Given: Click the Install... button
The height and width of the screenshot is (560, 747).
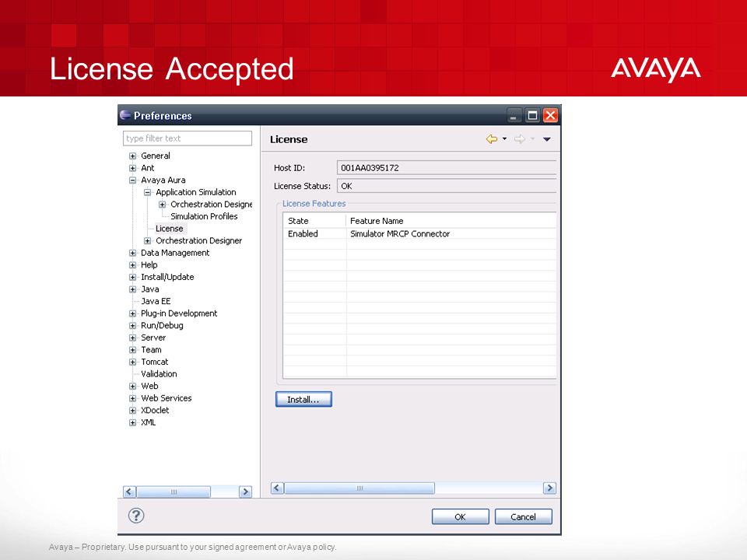Looking at the screenshot, I should (x=303, y=400).
